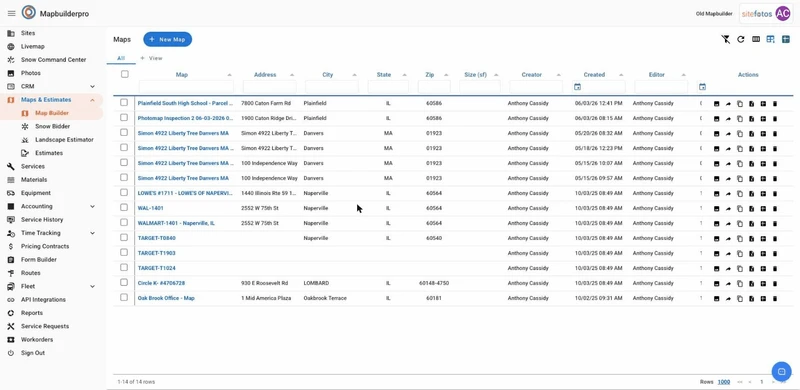Collapse the Maps & Estimates section
Screen dimensions: 800x390
pos(92,100)
